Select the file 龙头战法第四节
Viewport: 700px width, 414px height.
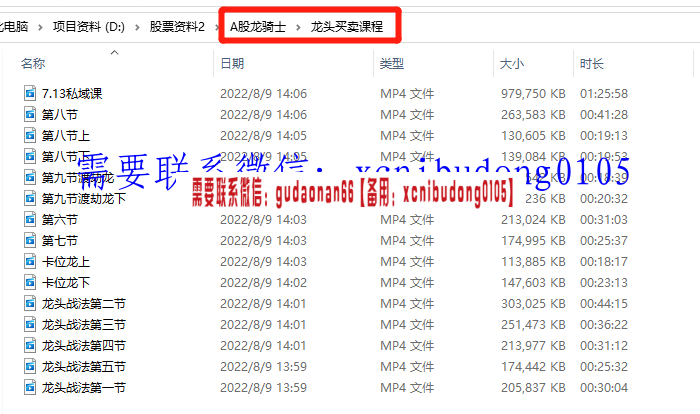pos(83,345)
